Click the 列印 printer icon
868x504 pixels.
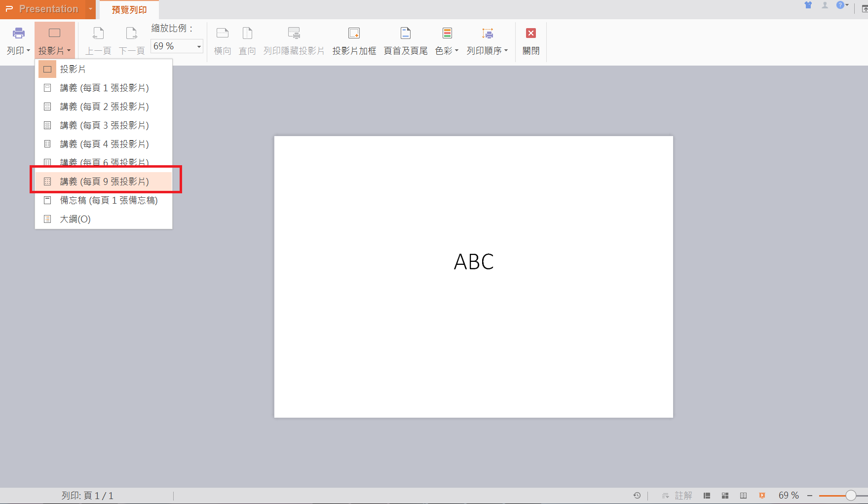point(19,34)
